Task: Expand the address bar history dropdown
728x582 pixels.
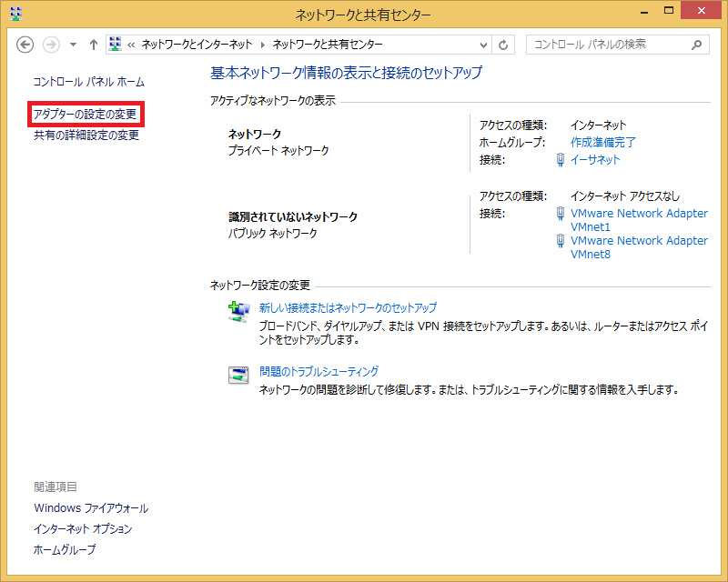Action: pos(483,45)
